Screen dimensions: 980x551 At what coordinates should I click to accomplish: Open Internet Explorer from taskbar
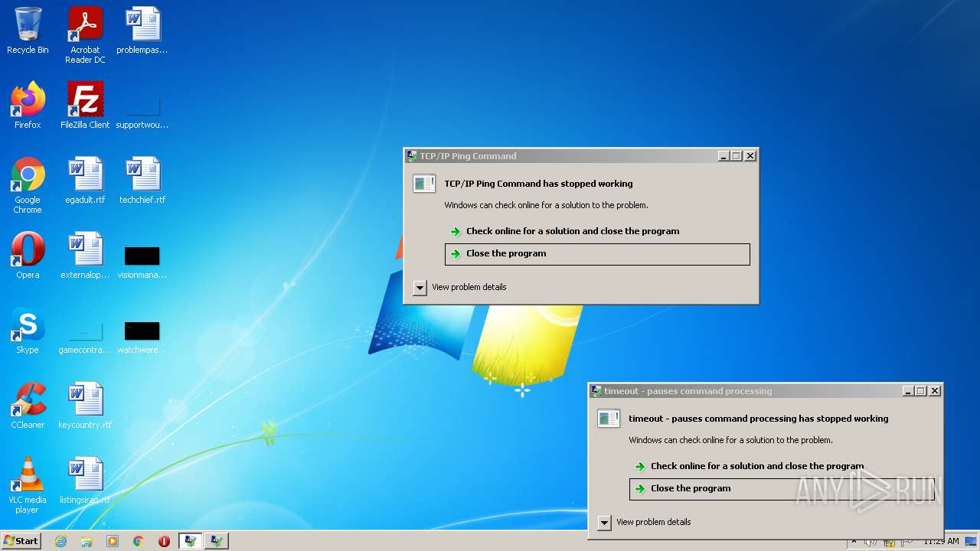(60, 541)
